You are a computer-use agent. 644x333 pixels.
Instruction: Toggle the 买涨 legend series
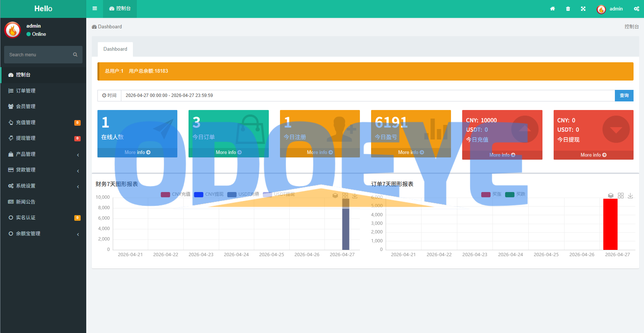(491, 194)
